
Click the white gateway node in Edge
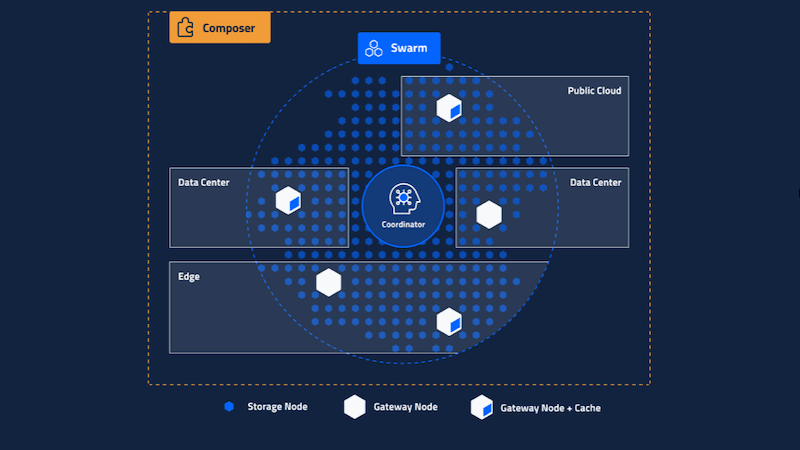pyautogui.click(x=329, y=283)
